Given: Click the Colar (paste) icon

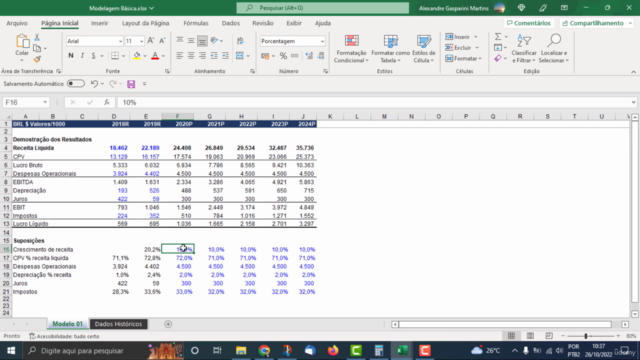Looking at the screenshot, I should pyautogui.click(x=22, y=41).
